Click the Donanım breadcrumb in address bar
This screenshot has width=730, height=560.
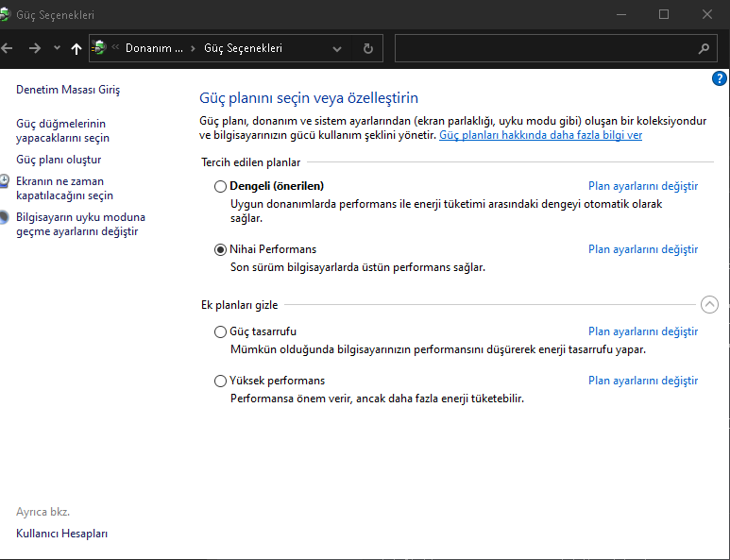(153, 48)
